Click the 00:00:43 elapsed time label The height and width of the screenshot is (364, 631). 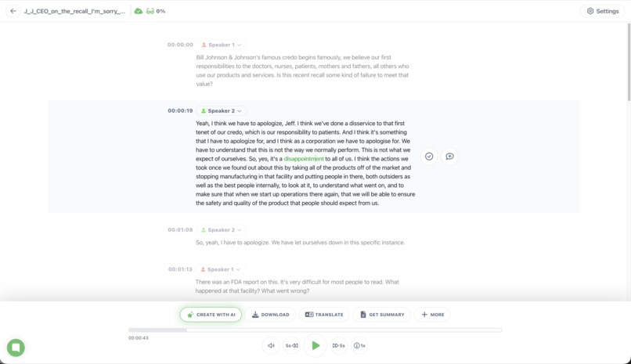(139, 338)
